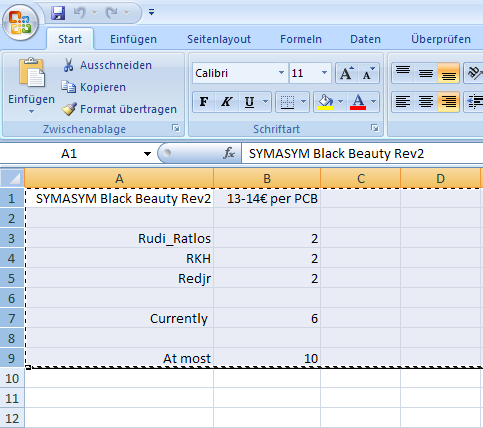
Task: Click formula bar with SYMASYM text
Action: click(x=362, y=154)
